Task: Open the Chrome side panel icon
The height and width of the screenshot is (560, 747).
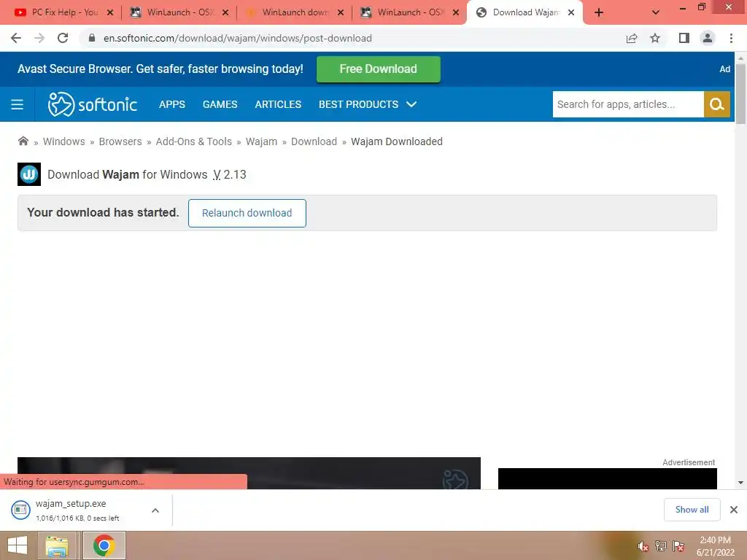Action: coord(684,38)
